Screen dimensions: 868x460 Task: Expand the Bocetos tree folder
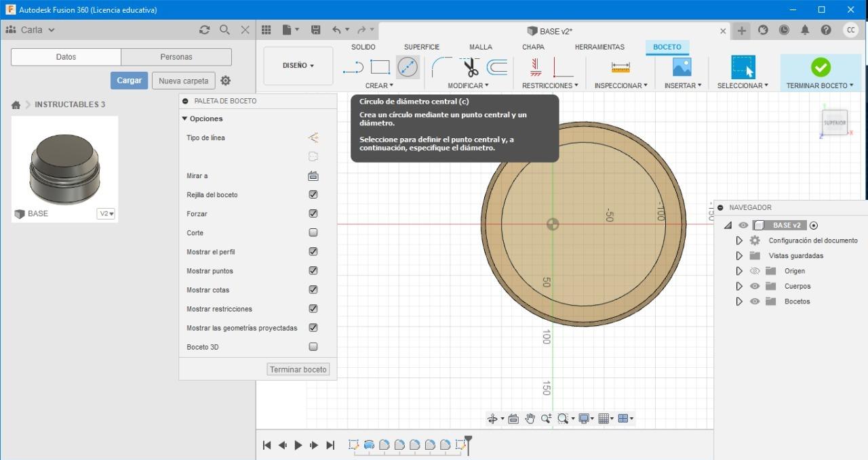tap(739, 301)
